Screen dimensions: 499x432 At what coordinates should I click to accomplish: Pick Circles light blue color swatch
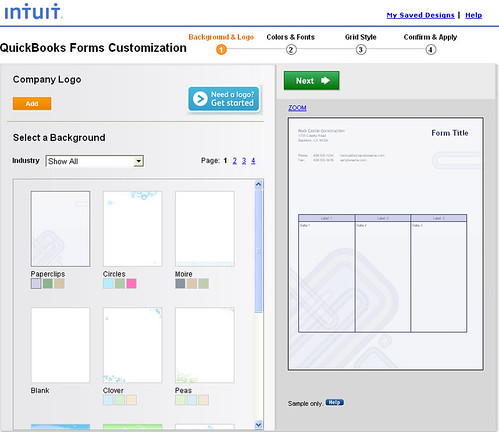108,284
